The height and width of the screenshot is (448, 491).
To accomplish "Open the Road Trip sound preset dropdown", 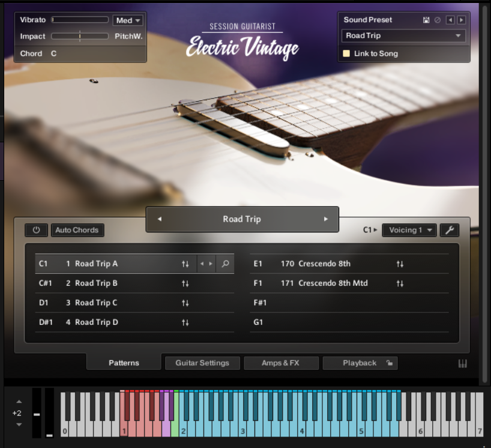I will pyautogui.click(x=403, y=35).
